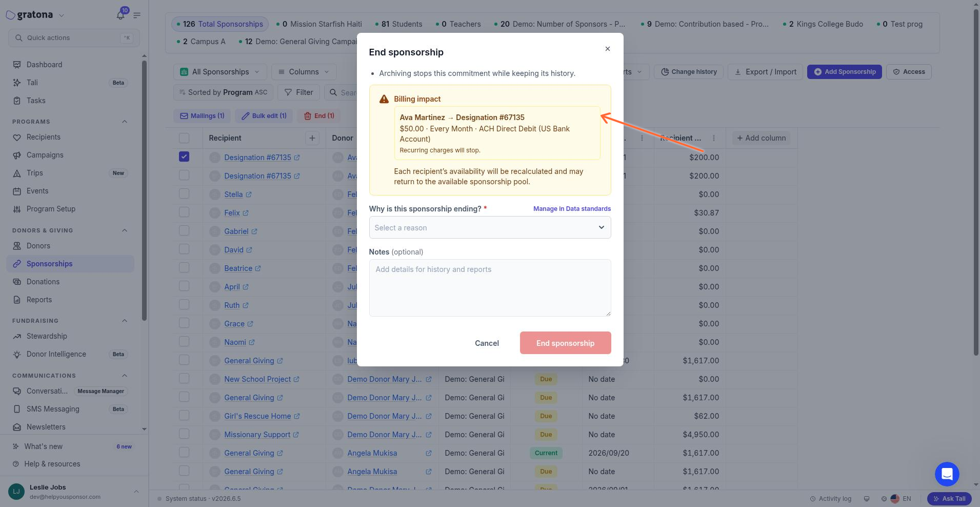Open the Columns dropdown

[x=304, y=72]
